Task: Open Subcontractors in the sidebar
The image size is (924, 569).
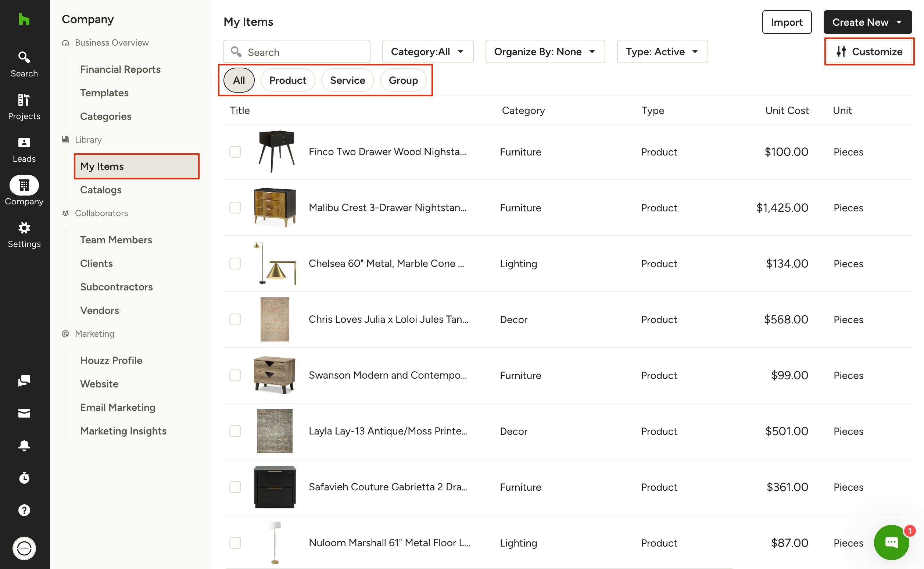Action: [x=116, y=287]
